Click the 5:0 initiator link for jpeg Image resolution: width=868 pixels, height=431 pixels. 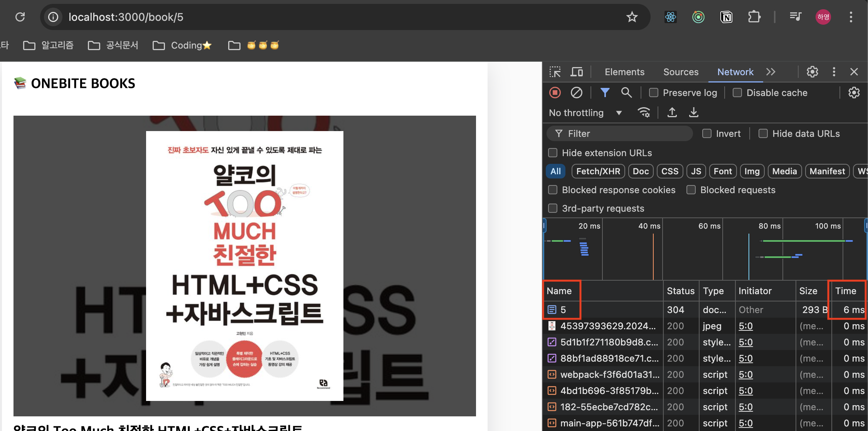[x=745, y=326]
